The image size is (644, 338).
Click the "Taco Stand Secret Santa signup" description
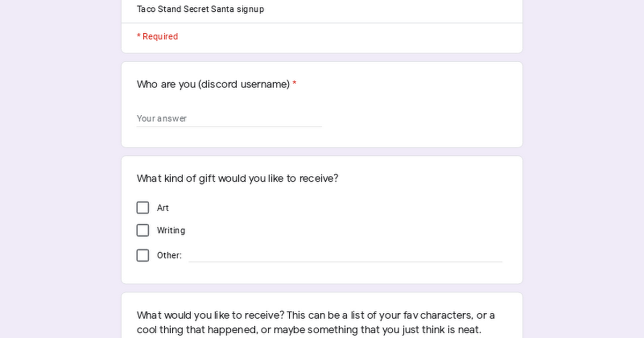click(x=200, y=9)
